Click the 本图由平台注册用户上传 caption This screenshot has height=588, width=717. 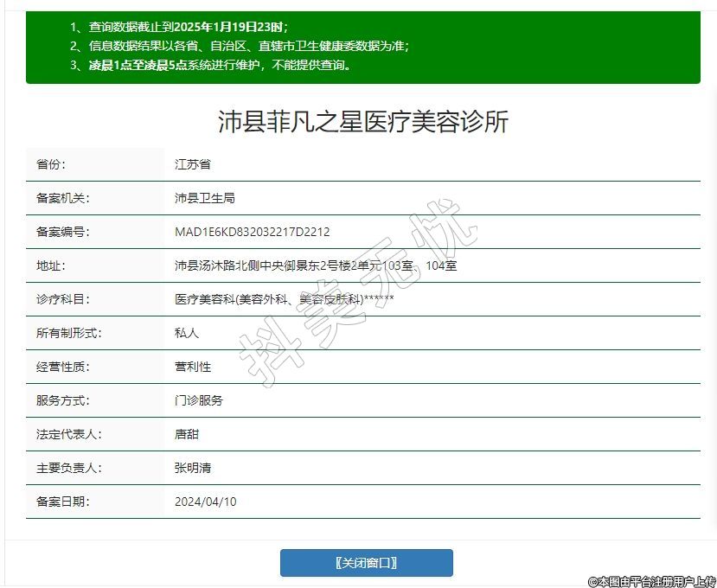point(651,582)
